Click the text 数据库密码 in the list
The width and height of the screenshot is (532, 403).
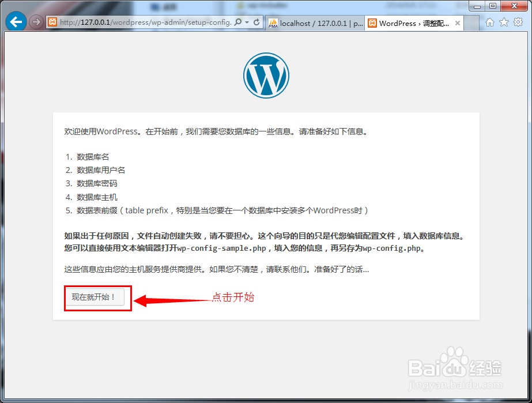97,183
